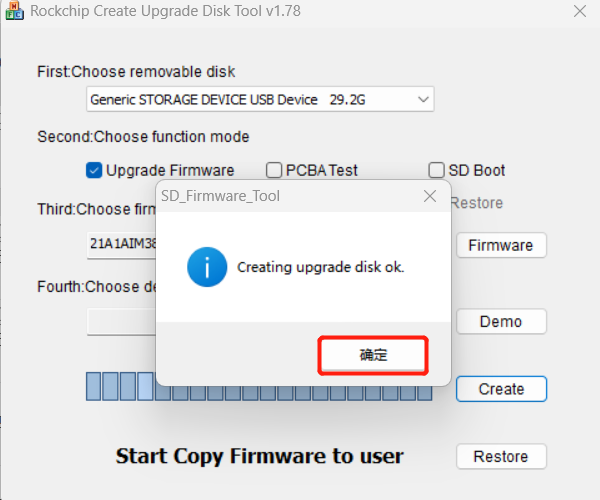Click the Demo button
The image size is (600, 500).
point(501,321)
